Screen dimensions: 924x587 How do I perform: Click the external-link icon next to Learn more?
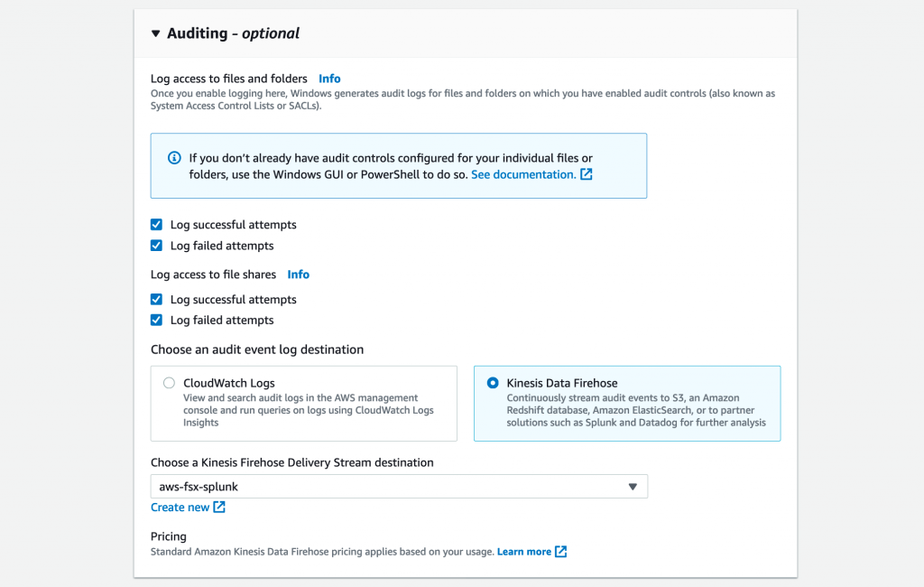point(560,551)
